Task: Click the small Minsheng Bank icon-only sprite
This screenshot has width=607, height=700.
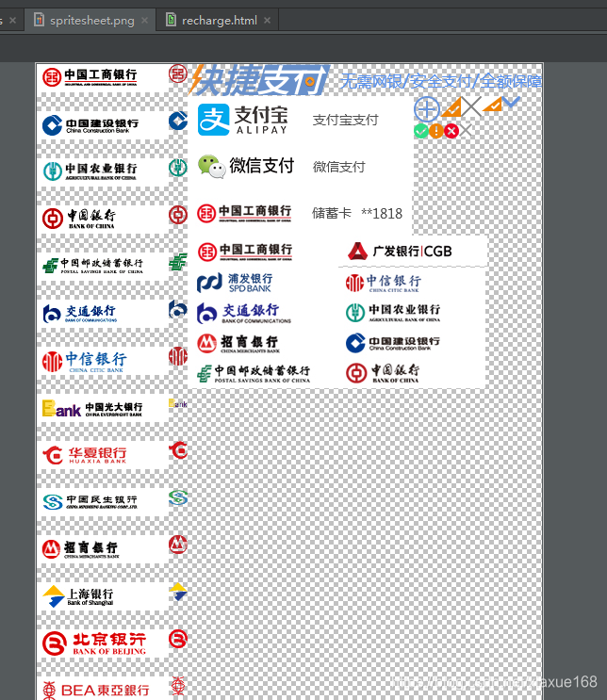Action: point(178,497)
